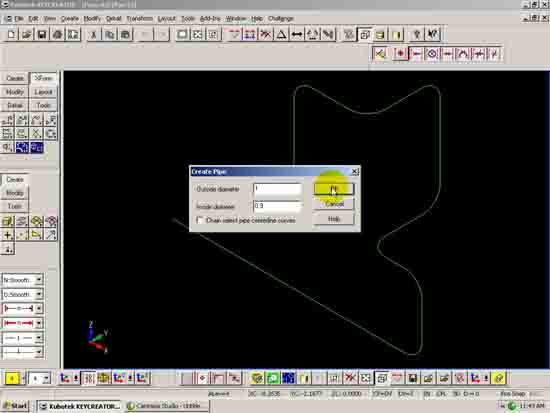
Task: Click the Save diskette icon
Action: [x=42, y=34]
